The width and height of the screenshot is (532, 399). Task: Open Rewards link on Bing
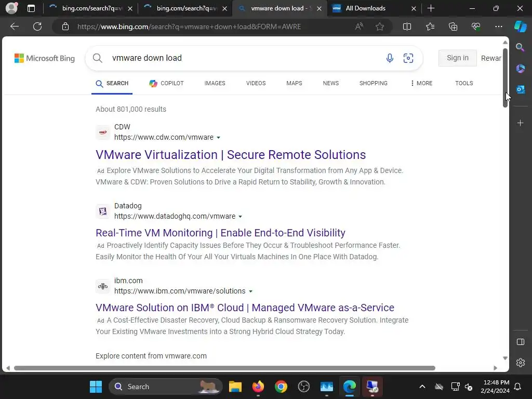(x=491, y=58)
